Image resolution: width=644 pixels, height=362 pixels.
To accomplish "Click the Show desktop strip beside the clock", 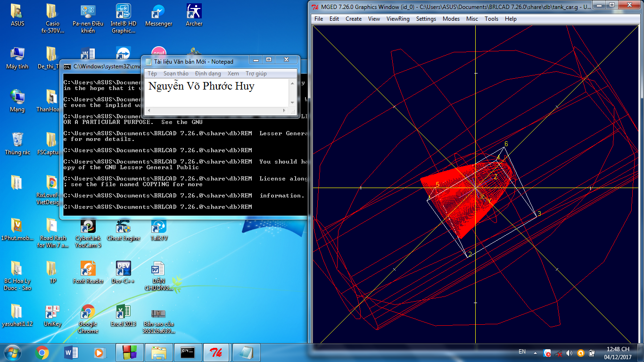I will [x=640, y=353].
